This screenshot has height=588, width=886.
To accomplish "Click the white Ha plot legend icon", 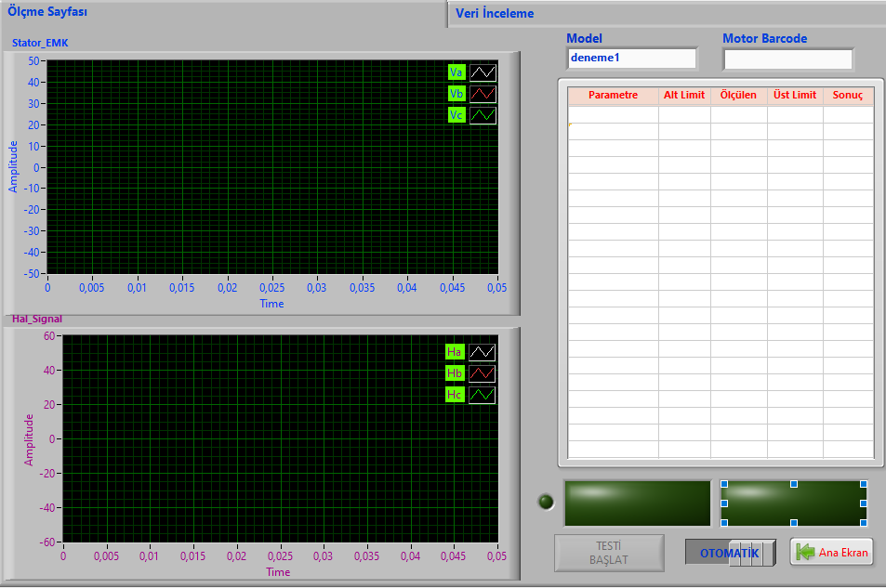I will pyautogui.click(x=482, y=352).
